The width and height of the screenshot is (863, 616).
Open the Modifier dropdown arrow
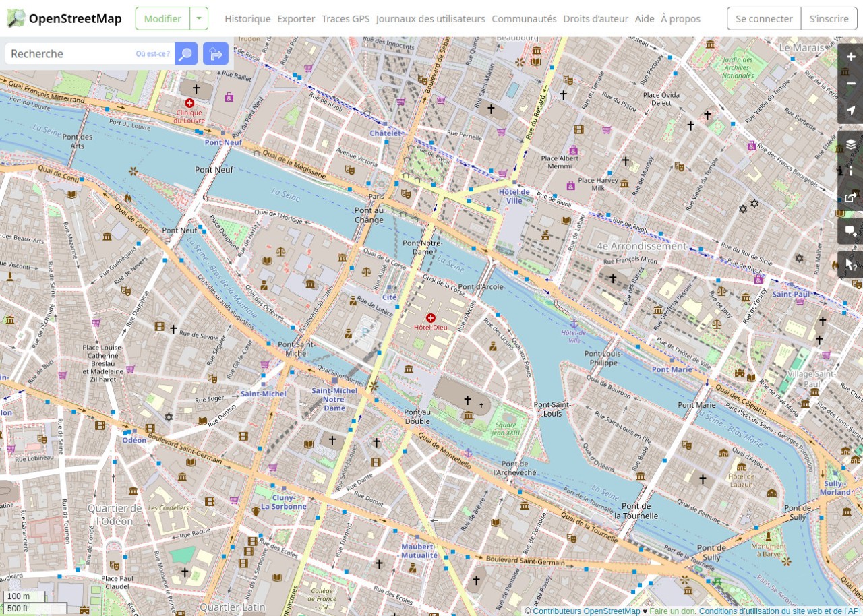199,18
